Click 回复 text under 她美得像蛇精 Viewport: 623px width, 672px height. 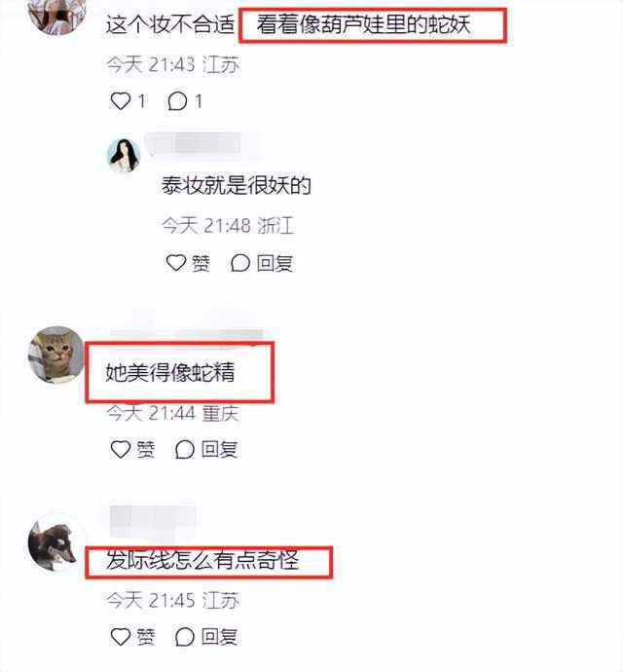click(219, 450)
